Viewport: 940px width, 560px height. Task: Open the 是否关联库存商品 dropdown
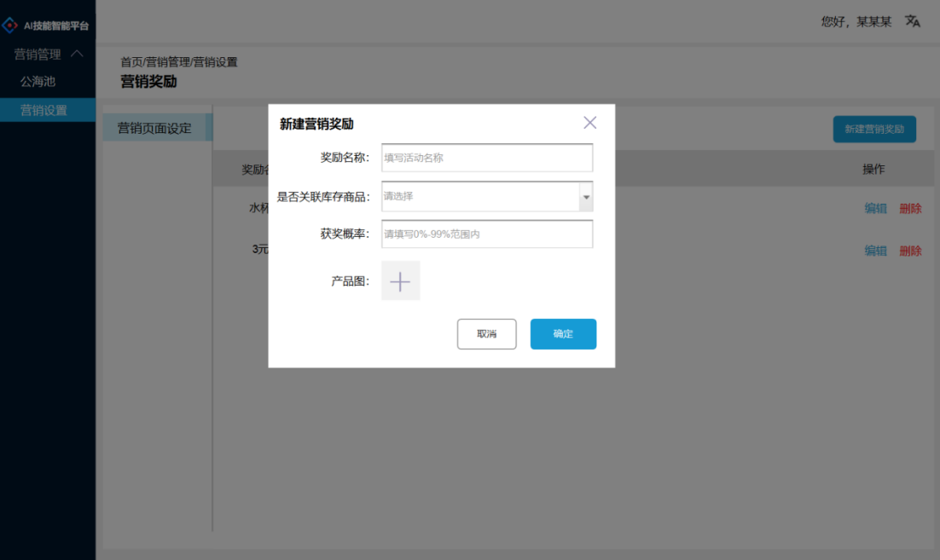486,196
